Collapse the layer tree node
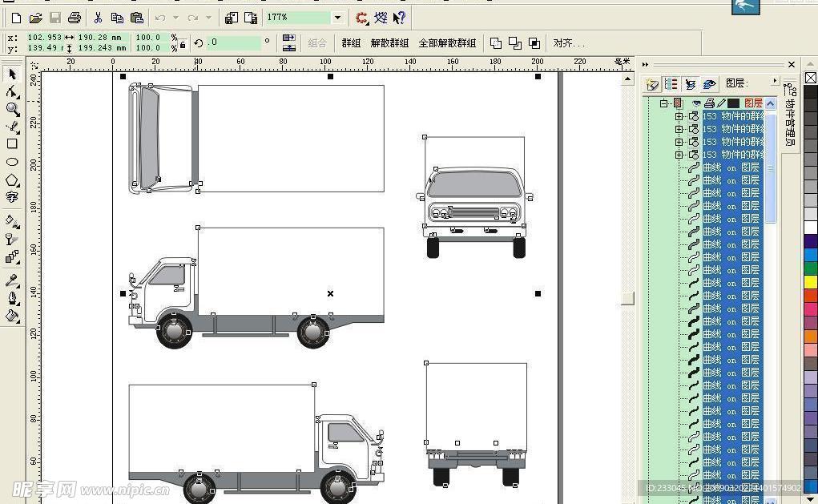This screenshot has height=504, width=818. (663, 103)
